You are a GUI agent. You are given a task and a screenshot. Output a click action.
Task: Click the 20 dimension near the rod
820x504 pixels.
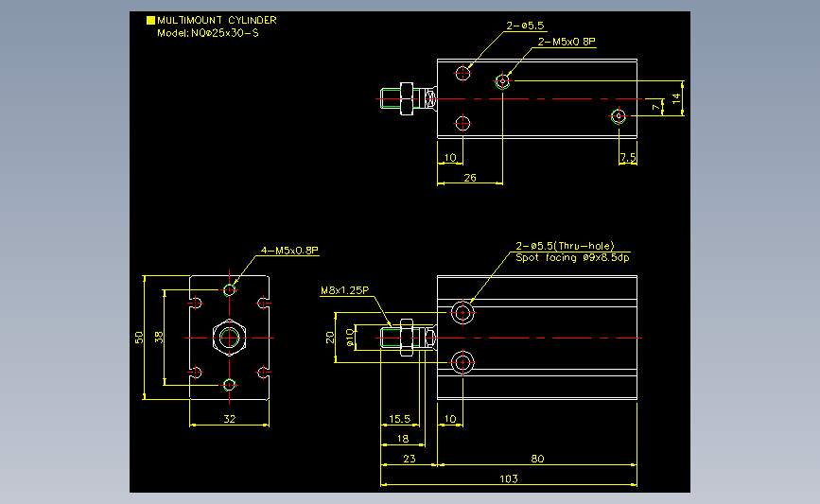[x=329, y=338]
